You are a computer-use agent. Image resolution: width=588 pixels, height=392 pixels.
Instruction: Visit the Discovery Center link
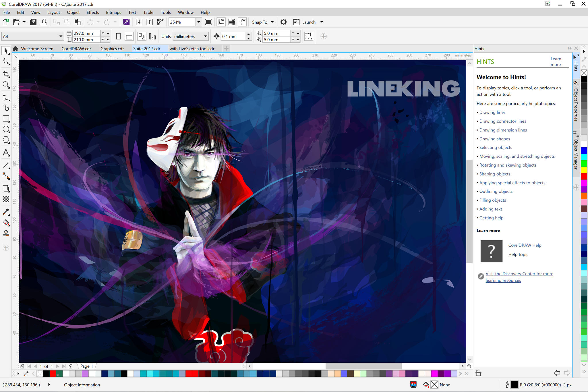[x=519, y=277]
